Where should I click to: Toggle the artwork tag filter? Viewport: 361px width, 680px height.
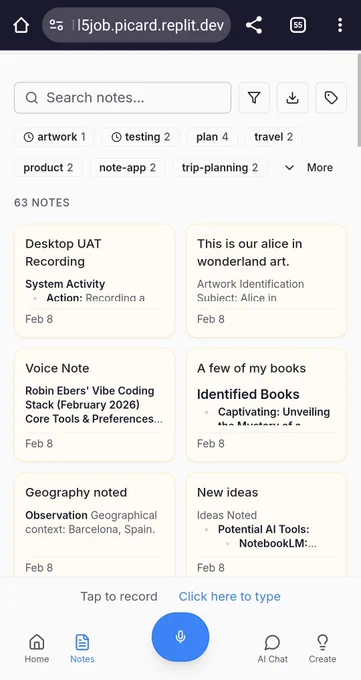54,137
